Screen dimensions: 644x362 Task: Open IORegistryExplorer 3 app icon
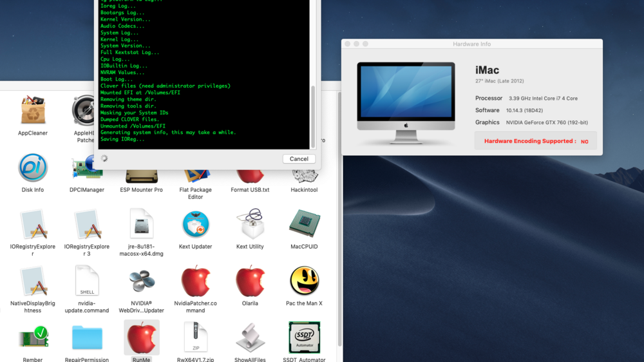(x=87, y=224)
